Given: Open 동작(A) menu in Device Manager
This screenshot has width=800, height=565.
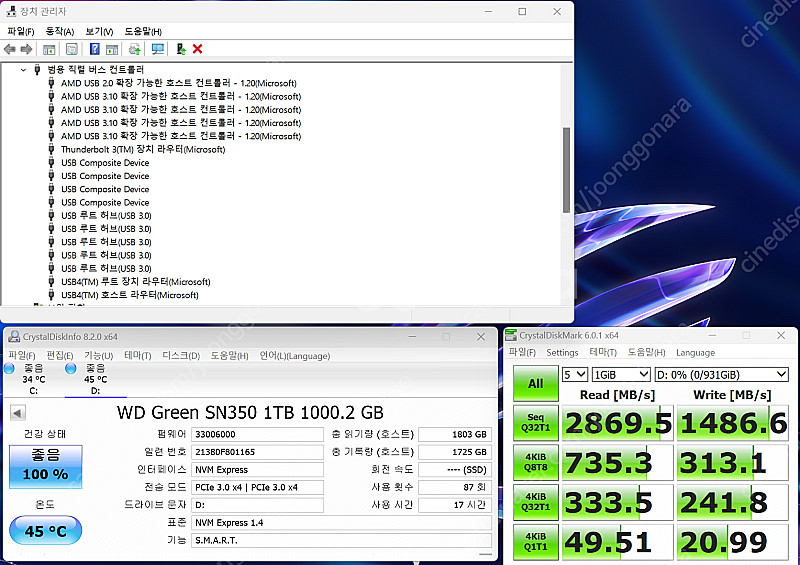Looking at the screenshot, I should pyautogui.click(x=60, y=32).
